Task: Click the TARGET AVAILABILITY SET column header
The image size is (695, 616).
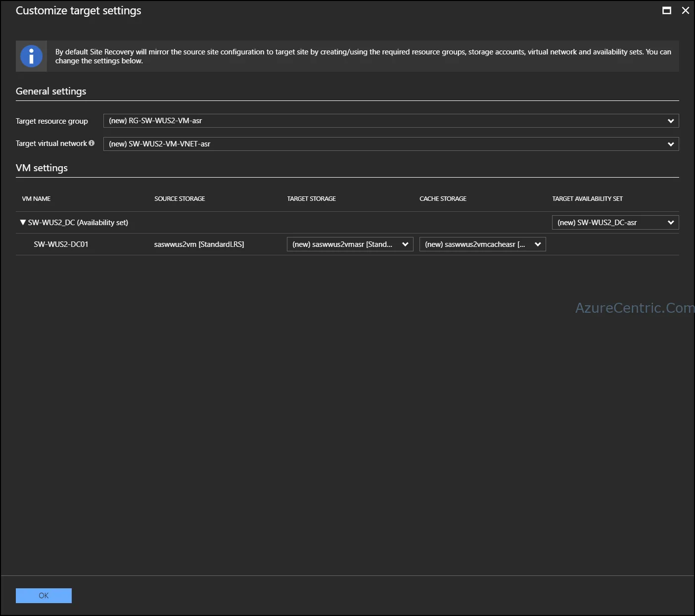Action: tap(588, 199)
